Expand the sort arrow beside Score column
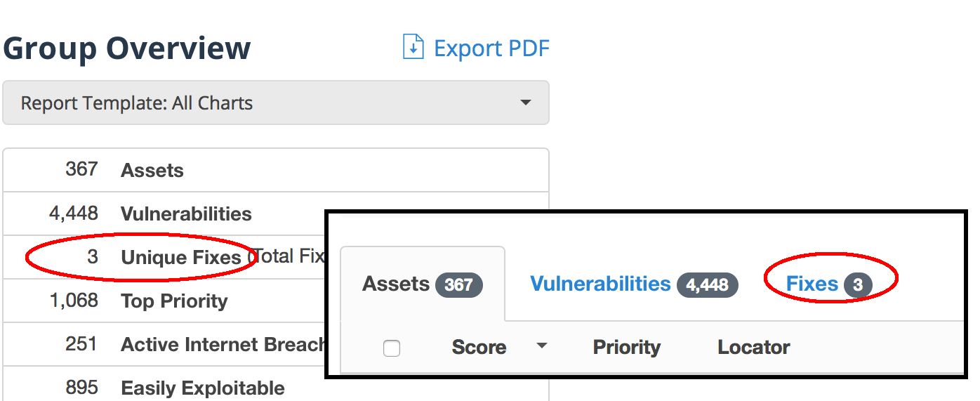Viewport: 980px width, 401px height. [x=541, y=346]
